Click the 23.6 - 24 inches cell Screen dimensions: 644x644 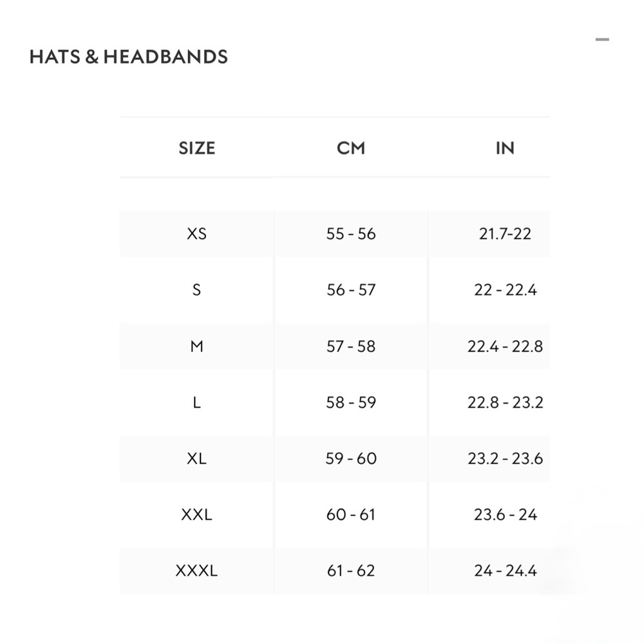[505, 515]
